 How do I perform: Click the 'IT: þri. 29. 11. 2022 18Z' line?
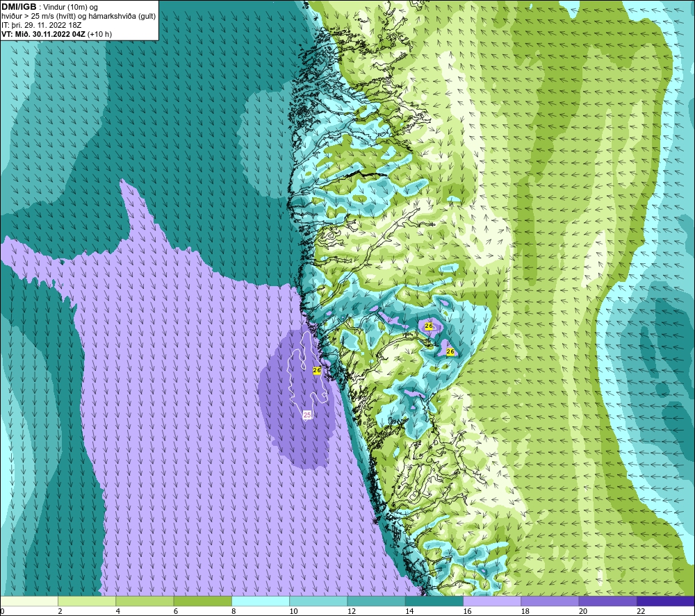click(x=41, y=25)
